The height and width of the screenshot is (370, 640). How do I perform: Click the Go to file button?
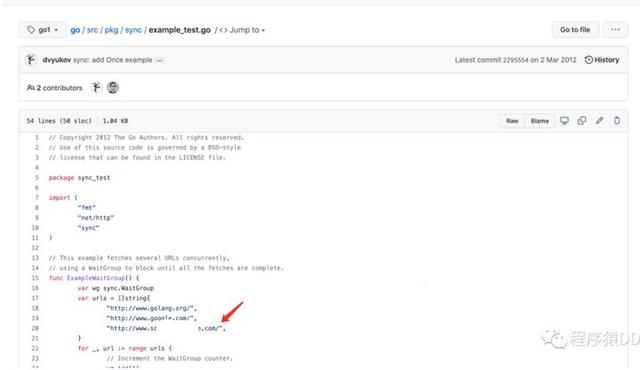(x=575, y=30)
